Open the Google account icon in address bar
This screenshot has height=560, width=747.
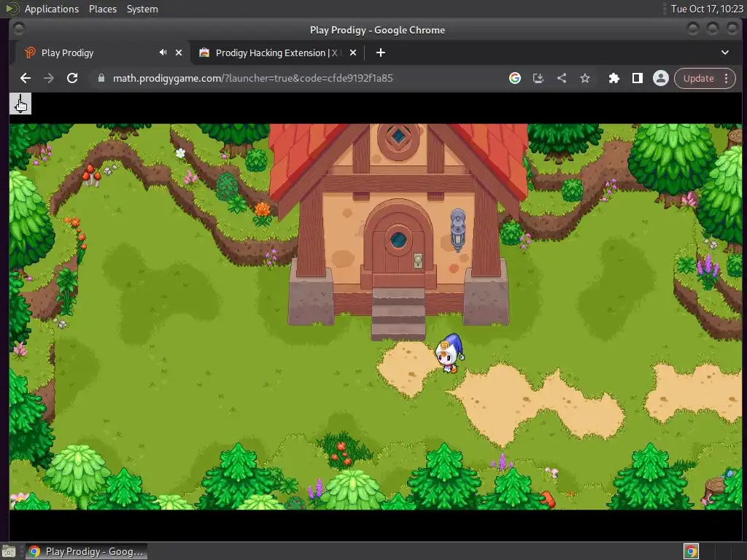click(x=514, y=78)
